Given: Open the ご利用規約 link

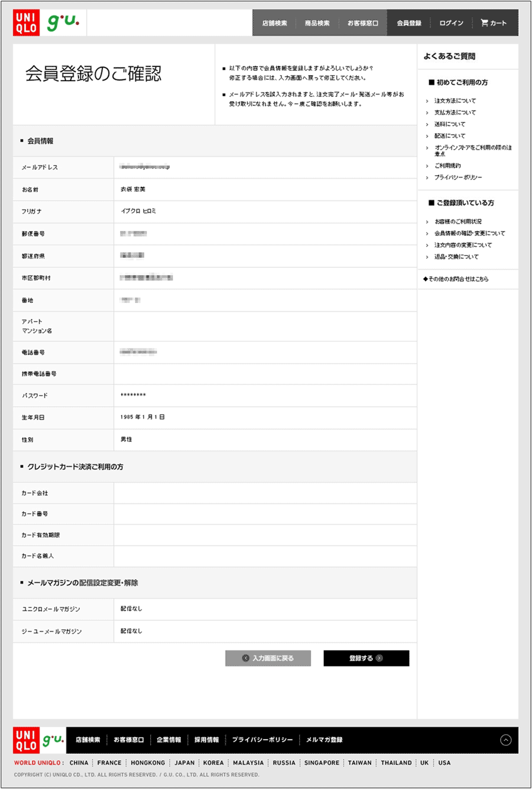Looking at the screenshot, I should coord(447,166).
